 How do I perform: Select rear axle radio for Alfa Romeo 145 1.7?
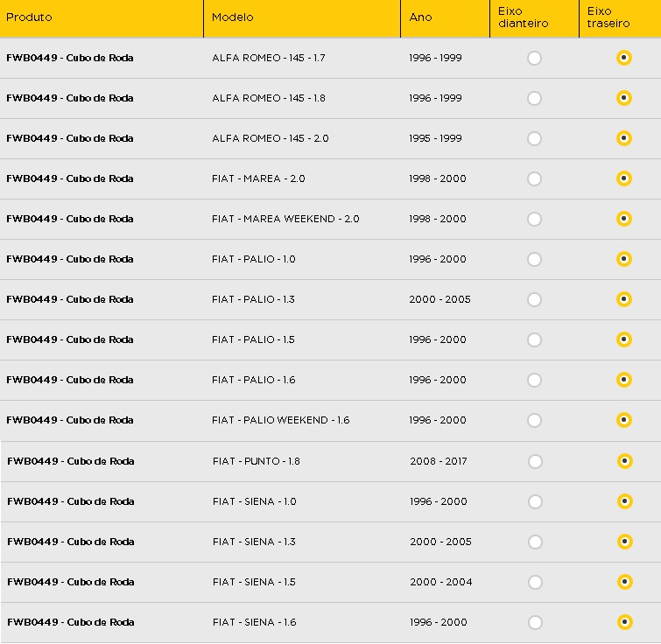point(624,58)
